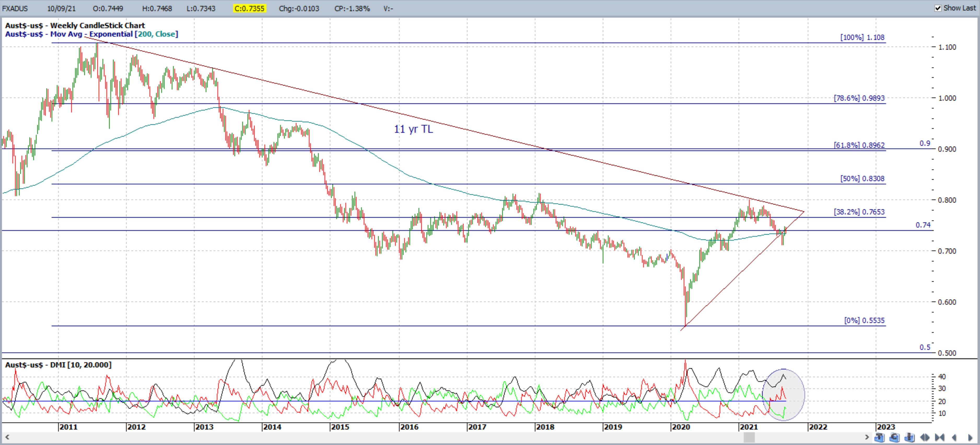The height and width of the screenshot is (445, 980).
Task: Click the 0.800 price axis label
Action: 947,200
